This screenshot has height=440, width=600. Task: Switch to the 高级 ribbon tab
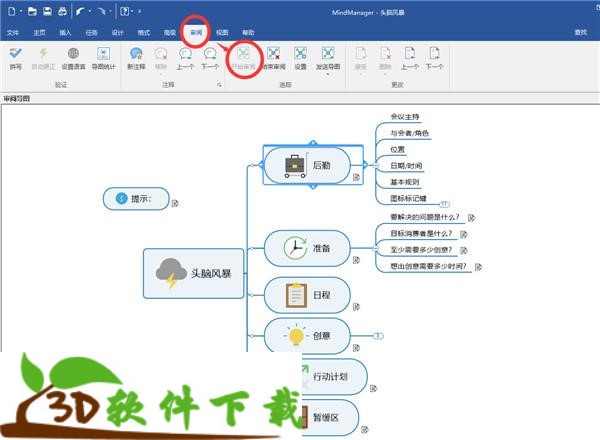click(170, 33)
